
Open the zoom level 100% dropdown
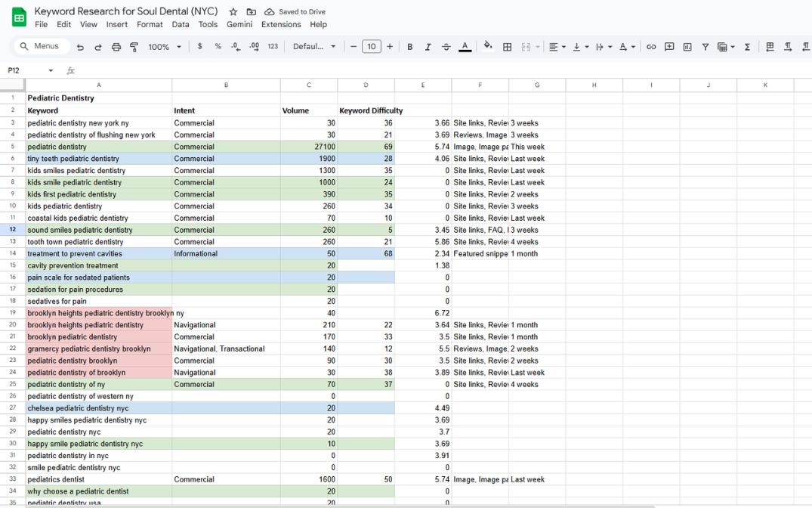tap(165, 47)
